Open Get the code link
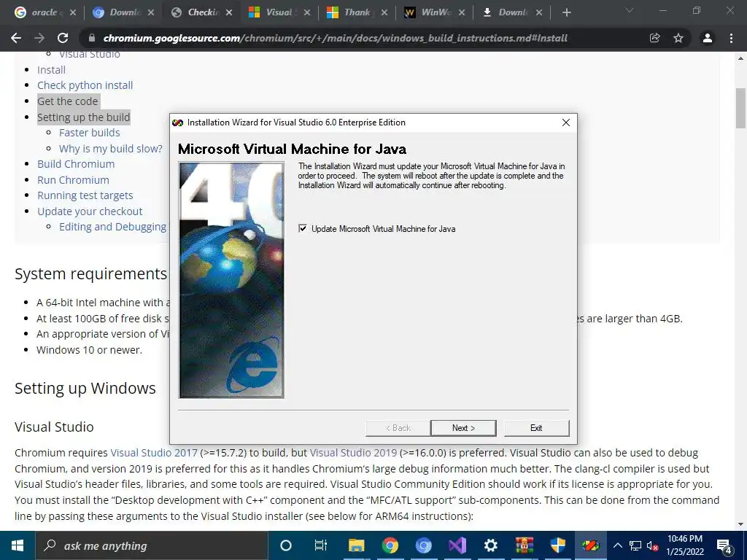The image size is (747, 560). 68,101
